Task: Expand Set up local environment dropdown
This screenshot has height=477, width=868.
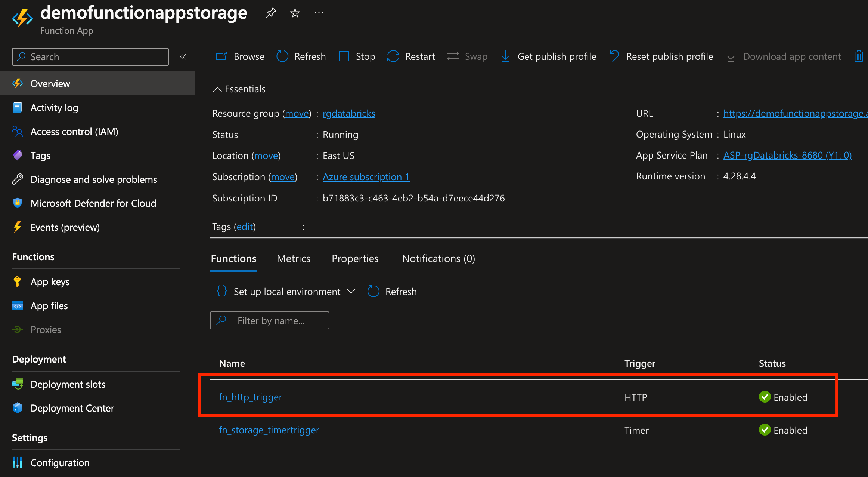Action: coord(286,292)
